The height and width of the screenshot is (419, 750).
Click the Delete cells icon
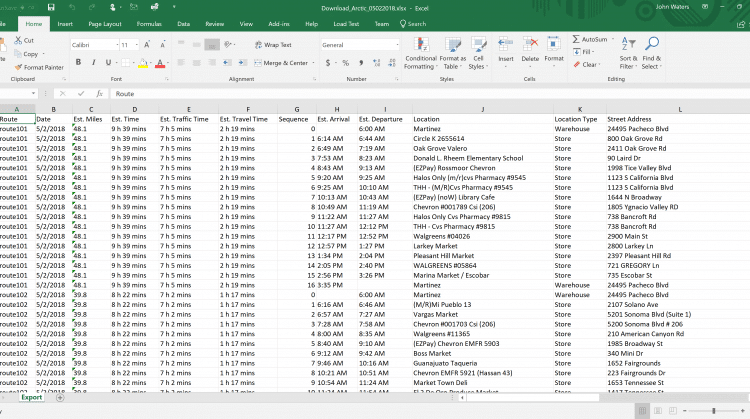pyautogui.click(x=530, y=49)
